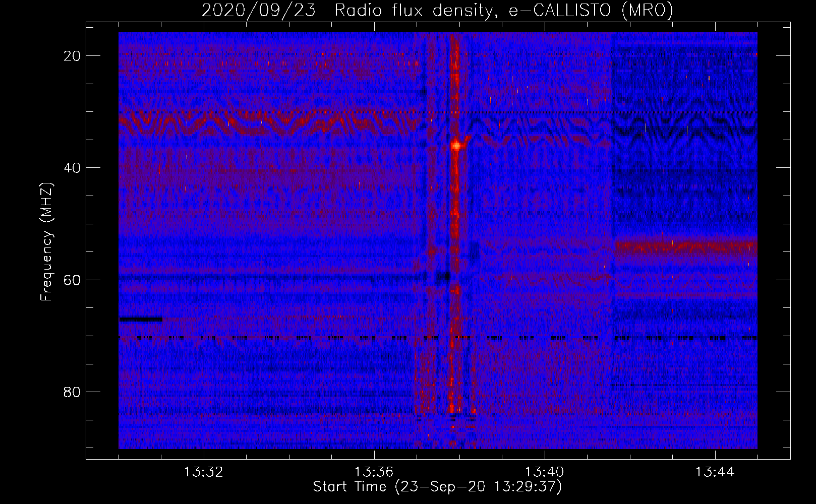816x504 pixels.
Task: Click the 20 MHz frequency tick label
Action: pyautogui.click(x=72, y=56)
